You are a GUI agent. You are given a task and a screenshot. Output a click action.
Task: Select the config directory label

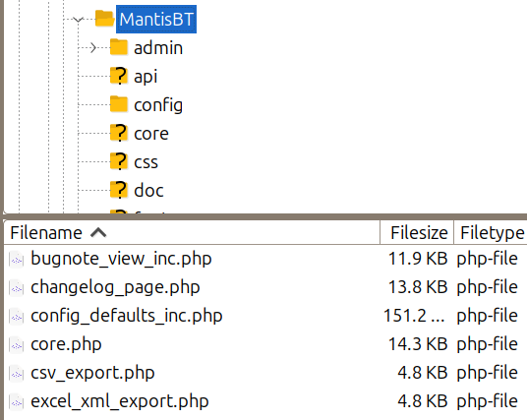[158, 105]
